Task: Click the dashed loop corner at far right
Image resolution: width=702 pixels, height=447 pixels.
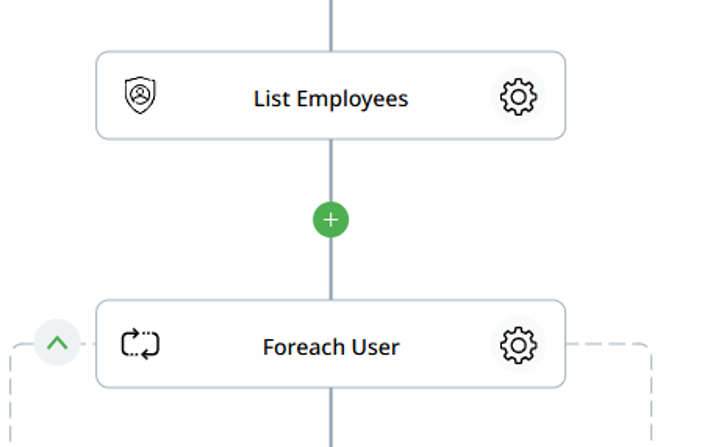Action: [x=649, y=348]
